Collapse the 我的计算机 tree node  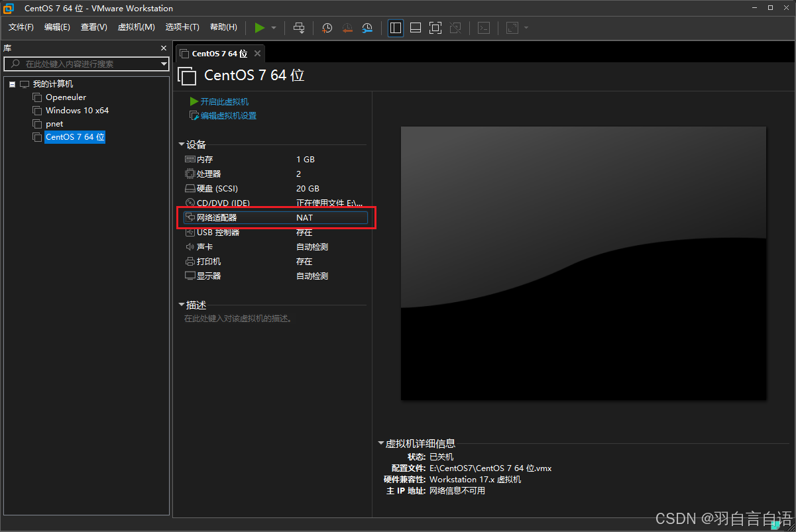point(12,84)
